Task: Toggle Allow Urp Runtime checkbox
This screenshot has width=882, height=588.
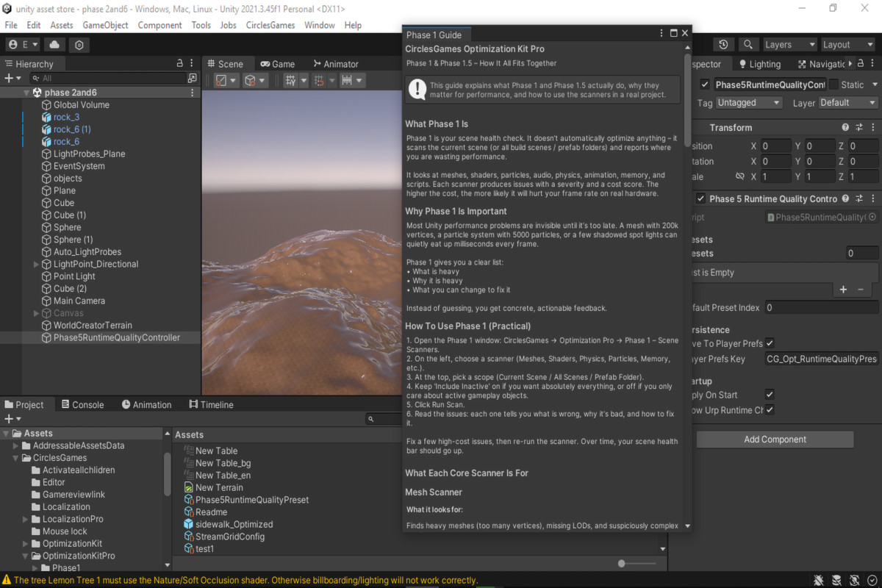Action: pos(770,410)
